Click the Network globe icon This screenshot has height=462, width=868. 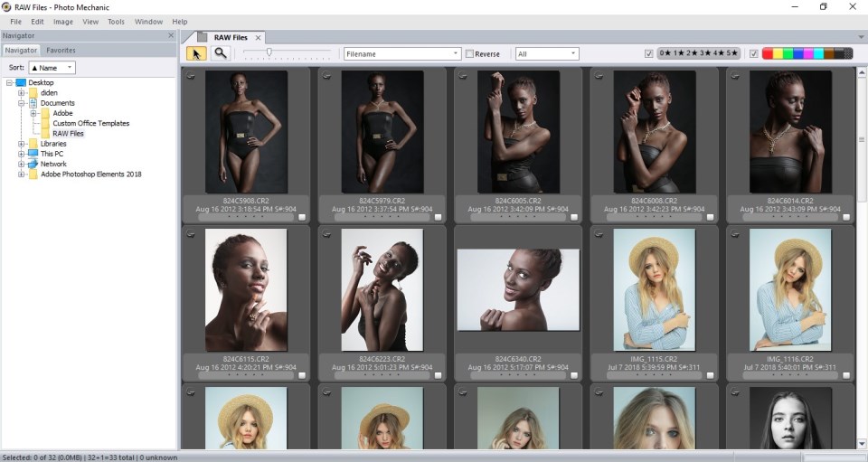pos(33,164)
